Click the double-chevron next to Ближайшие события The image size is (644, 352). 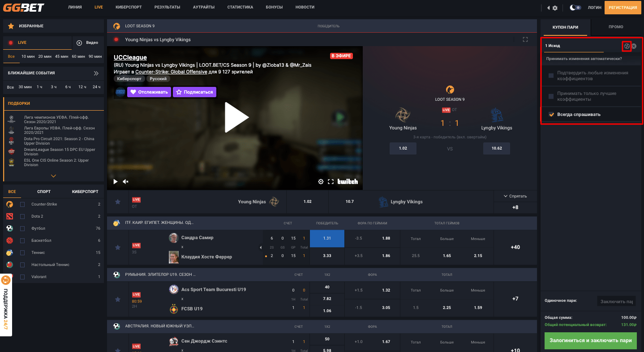(x=96, y=73)
